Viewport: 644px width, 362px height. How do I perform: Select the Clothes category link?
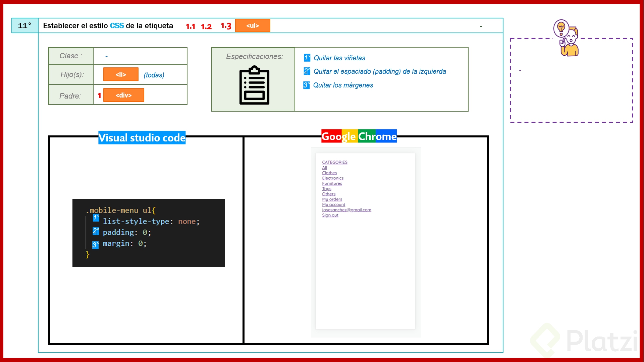(x=329, y=173)
